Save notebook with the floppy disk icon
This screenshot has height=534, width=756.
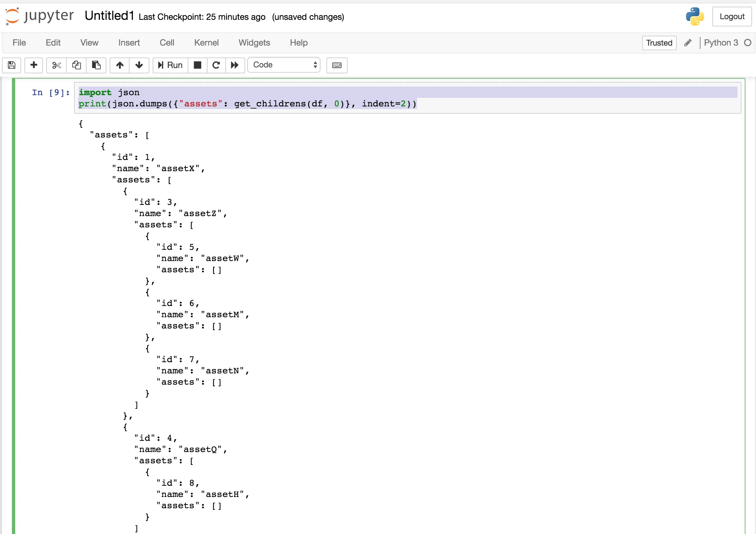click(12, 65)
